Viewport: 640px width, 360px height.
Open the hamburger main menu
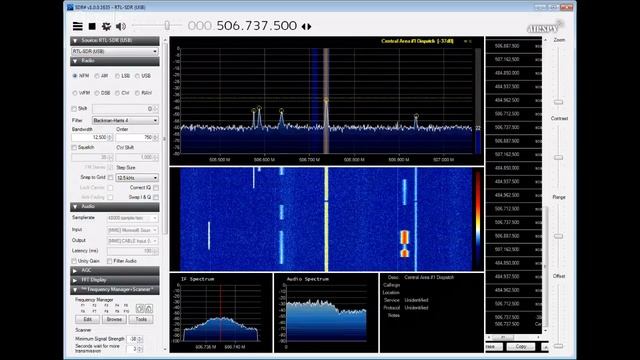78,27
